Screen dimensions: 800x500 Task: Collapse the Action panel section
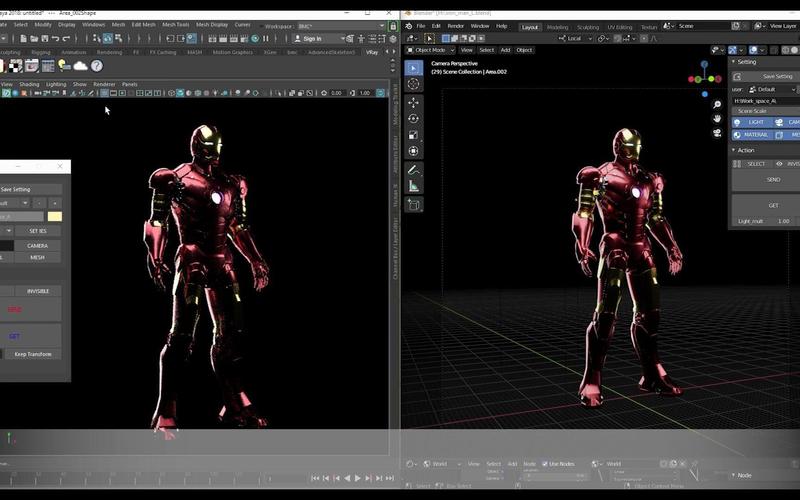tap(745, 149)
